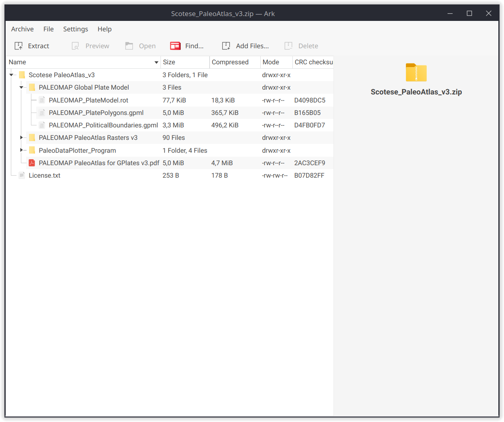504x422 pixels.
Task: Click the Delete toolbar icon
Action: 288,46
